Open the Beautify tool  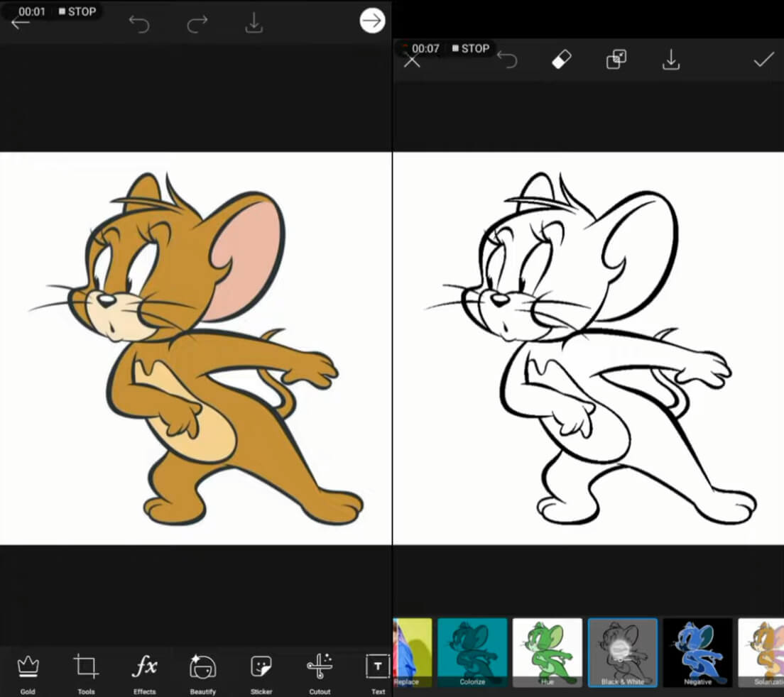203,674
